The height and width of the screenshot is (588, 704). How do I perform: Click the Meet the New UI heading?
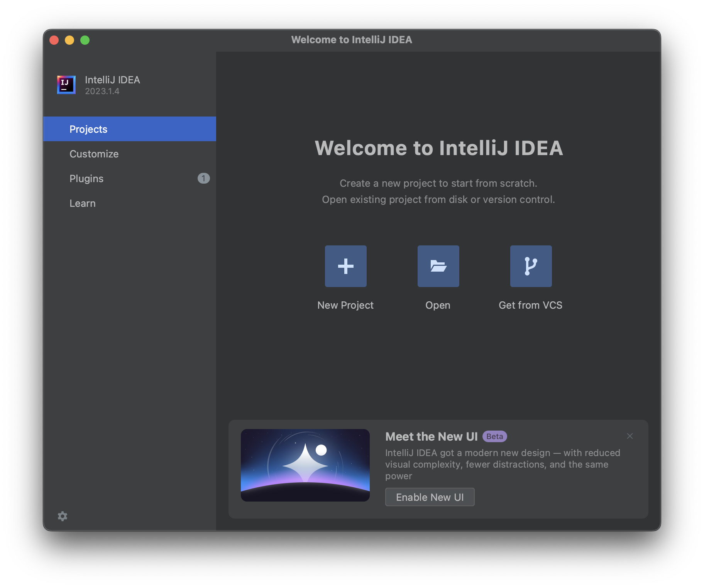coord(432,436)
